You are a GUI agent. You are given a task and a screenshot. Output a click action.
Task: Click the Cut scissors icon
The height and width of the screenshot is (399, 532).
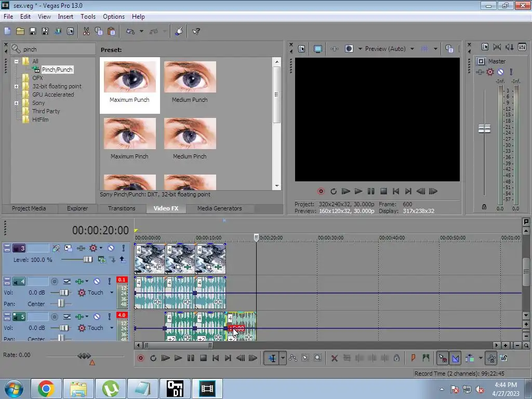[x=86, y=31]
